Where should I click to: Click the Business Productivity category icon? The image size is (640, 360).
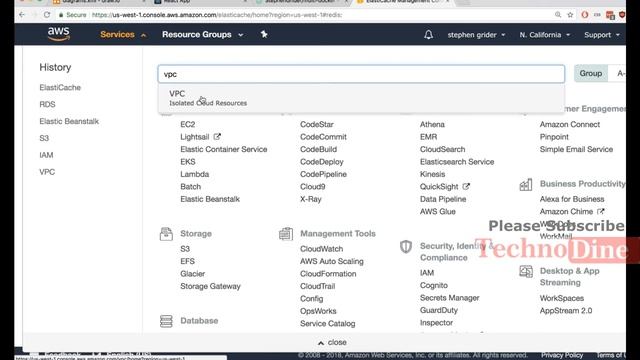pyautogui.click(x=526, y=184)
